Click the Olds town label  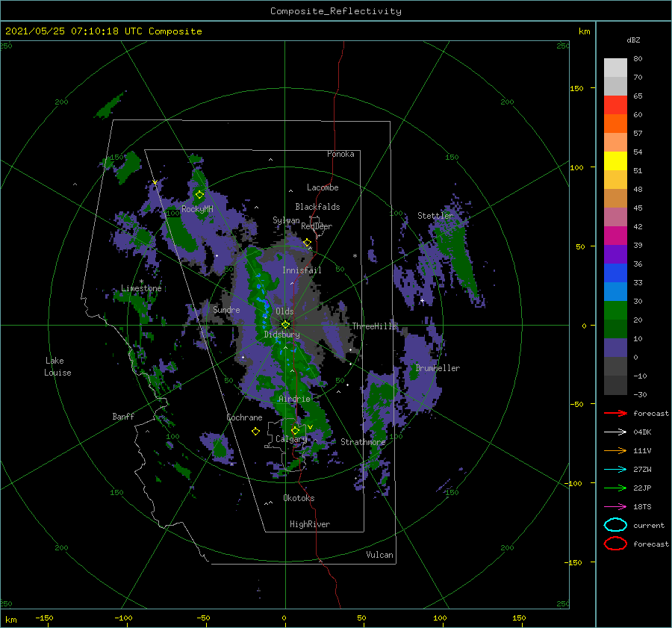284,311
